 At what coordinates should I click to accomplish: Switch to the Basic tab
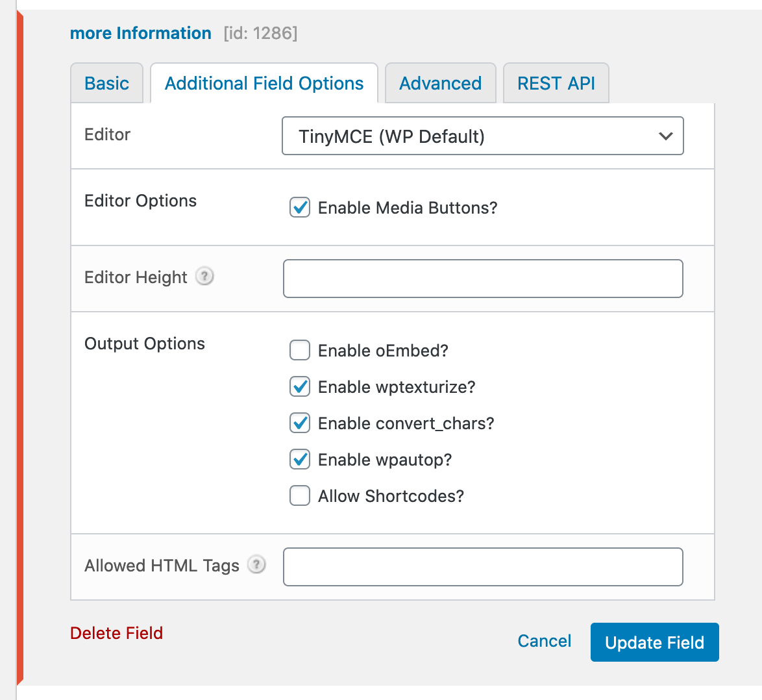107,84
